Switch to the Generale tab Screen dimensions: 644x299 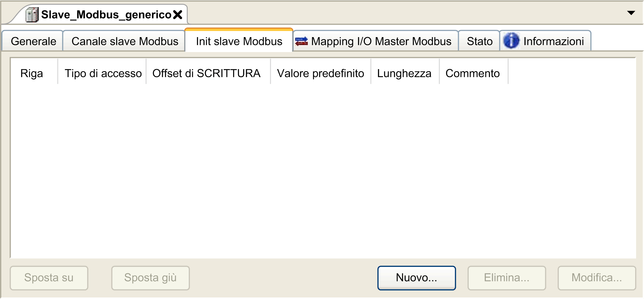pyautogui.click(x=33, y=41)
